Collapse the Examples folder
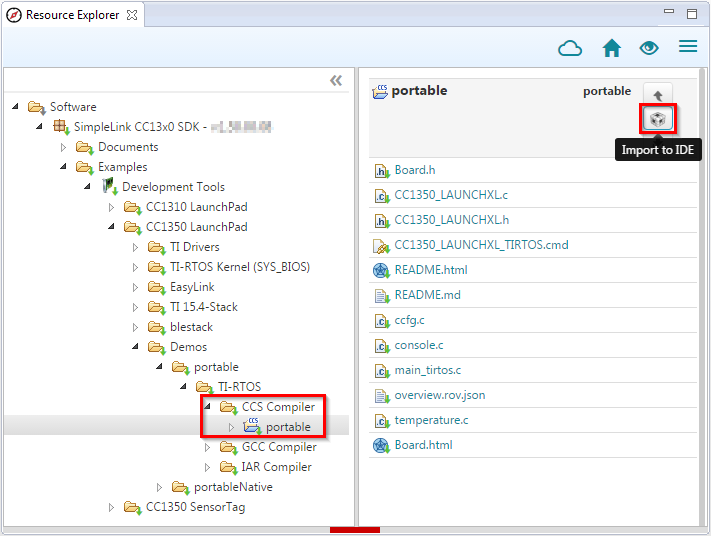 click(x=63, y=167)
